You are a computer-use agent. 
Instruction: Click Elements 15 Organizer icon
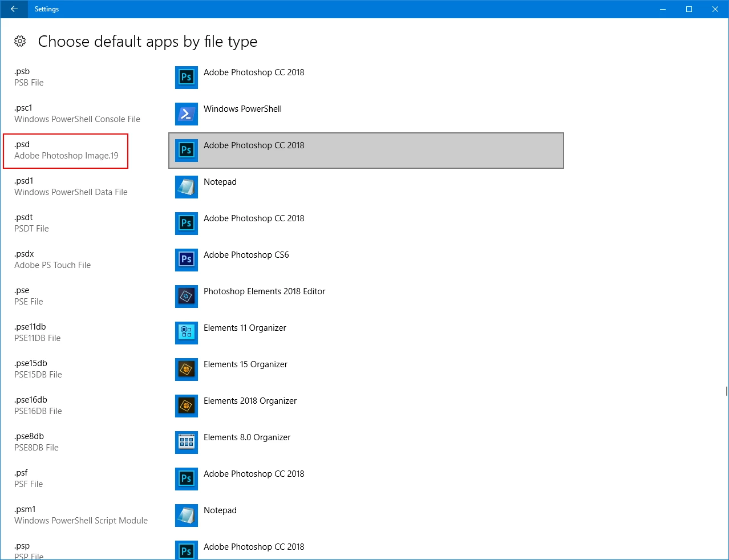point(187,370)
